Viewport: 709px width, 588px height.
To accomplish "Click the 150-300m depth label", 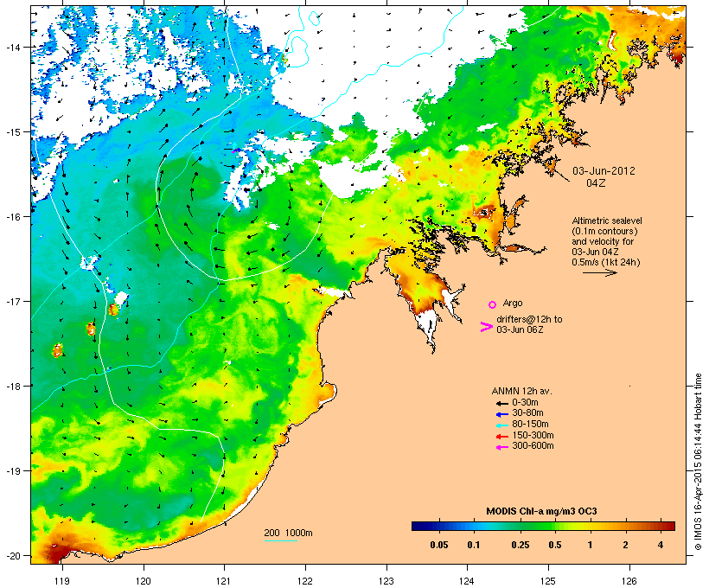I will [533, 435].
